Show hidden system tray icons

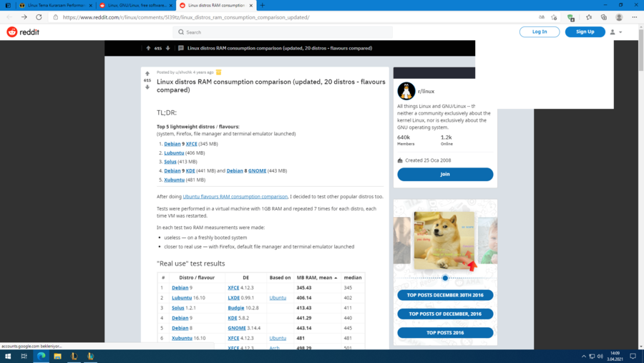pos(584,356)
